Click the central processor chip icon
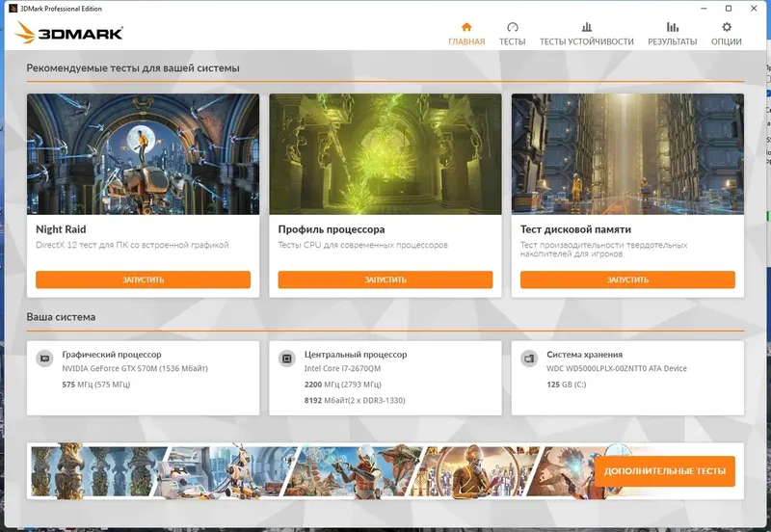The height and width of the screenshot is (532, 771). coord(286,359)
